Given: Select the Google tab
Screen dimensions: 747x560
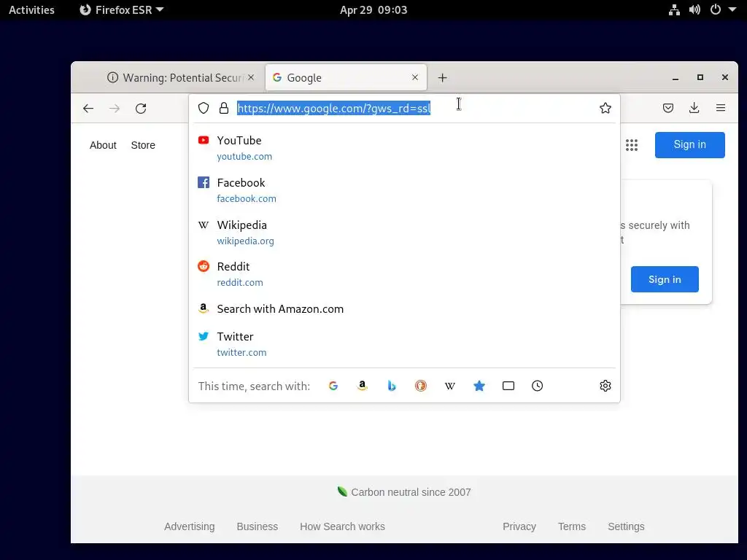Looking at the screenshot, I should [346, 77].
